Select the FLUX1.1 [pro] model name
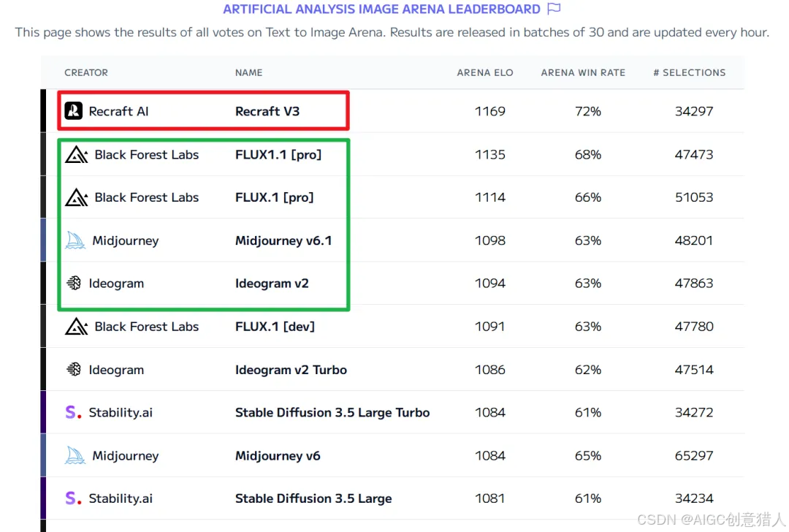 click(278, 154)
